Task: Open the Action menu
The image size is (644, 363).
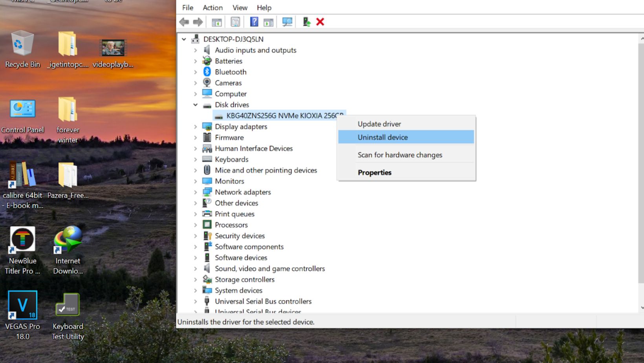Action: click(212, 7)
